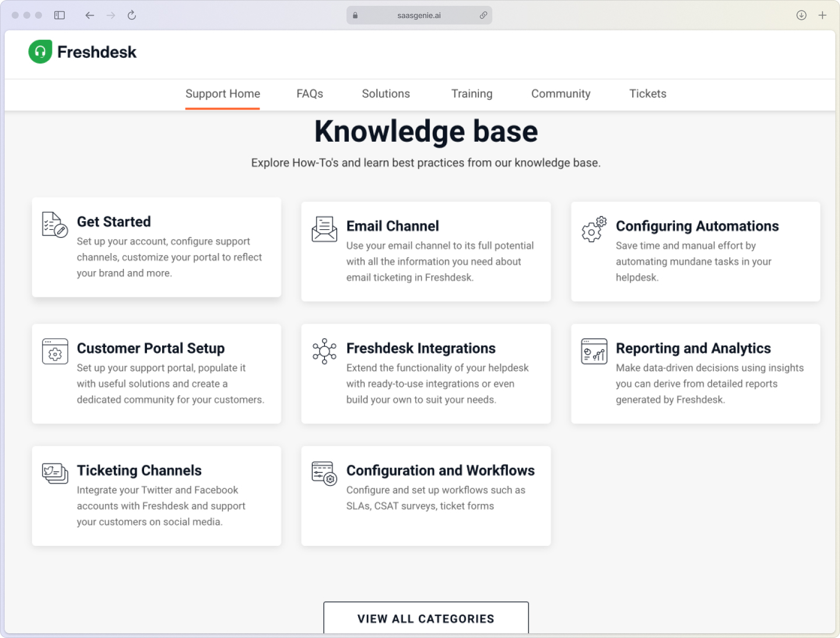Go back with the browser back arrow

pyautogui.click(x=89, y=15)
